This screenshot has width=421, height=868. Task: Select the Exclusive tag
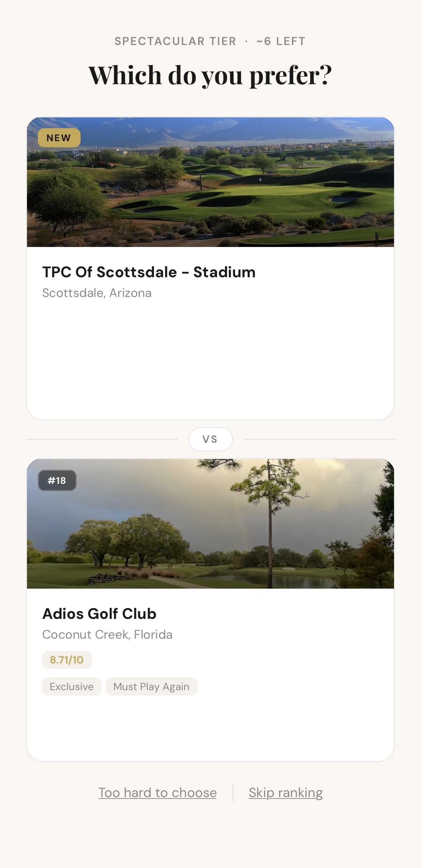coord(72,687)
